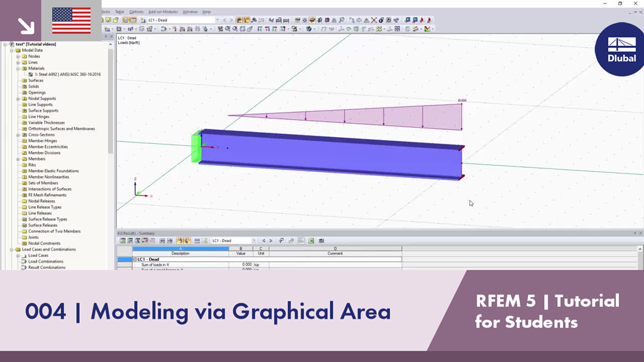Collapse the Materials tree node
The height and width of the screenshot is (362, 644).
(18, 69)
